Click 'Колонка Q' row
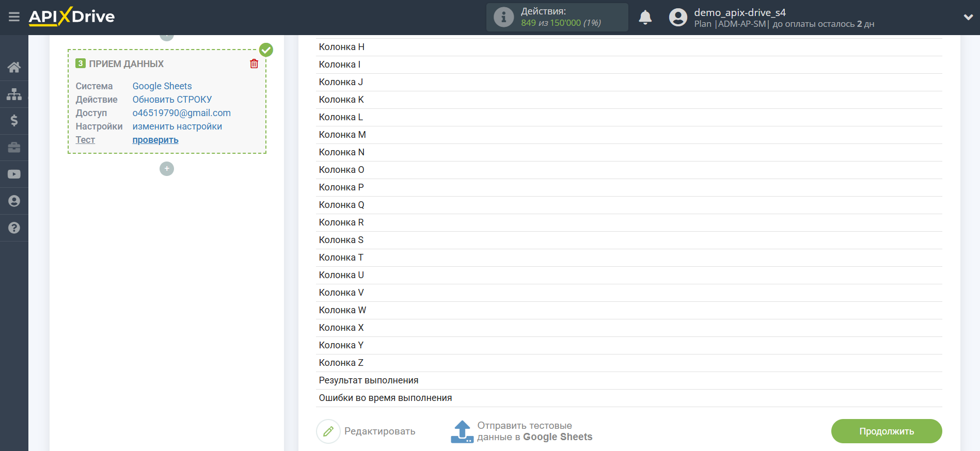This screenshot has height=451, width=980. (629, 205)
